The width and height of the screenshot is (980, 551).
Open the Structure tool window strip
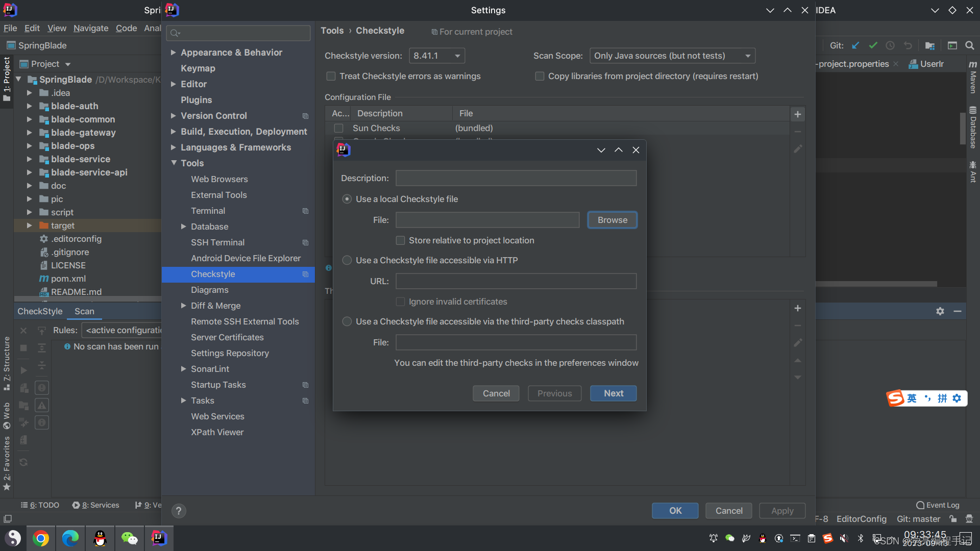coord(7,363)
